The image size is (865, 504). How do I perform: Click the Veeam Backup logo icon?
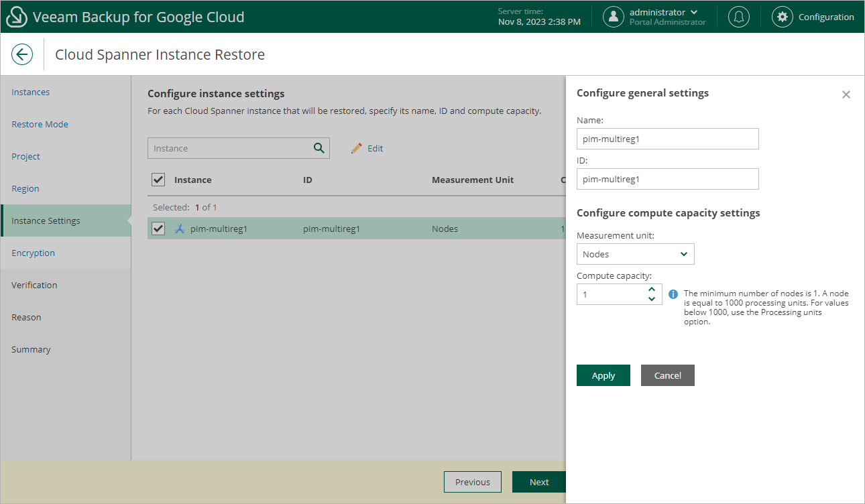[x=16, y=16]
